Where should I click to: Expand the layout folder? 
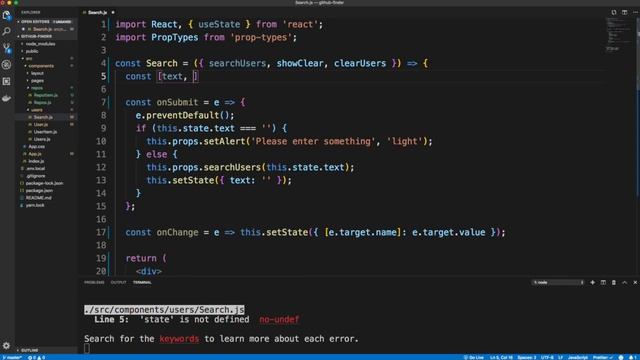(37, 73)
